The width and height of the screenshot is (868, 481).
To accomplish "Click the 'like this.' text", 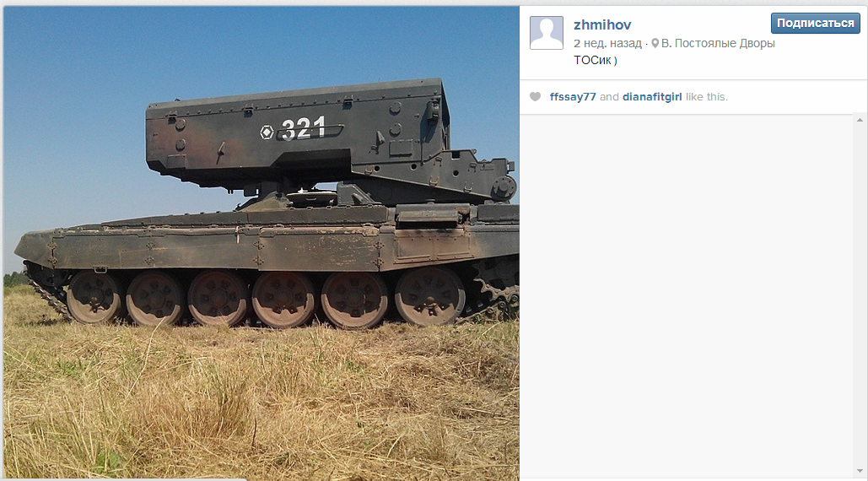I will (x=706, y=97).
